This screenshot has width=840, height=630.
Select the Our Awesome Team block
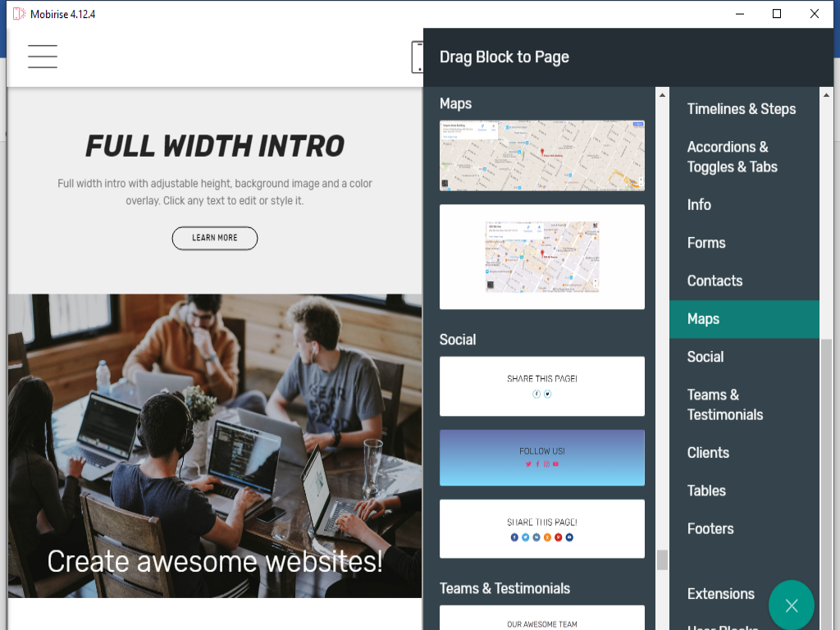coord(541,619)
